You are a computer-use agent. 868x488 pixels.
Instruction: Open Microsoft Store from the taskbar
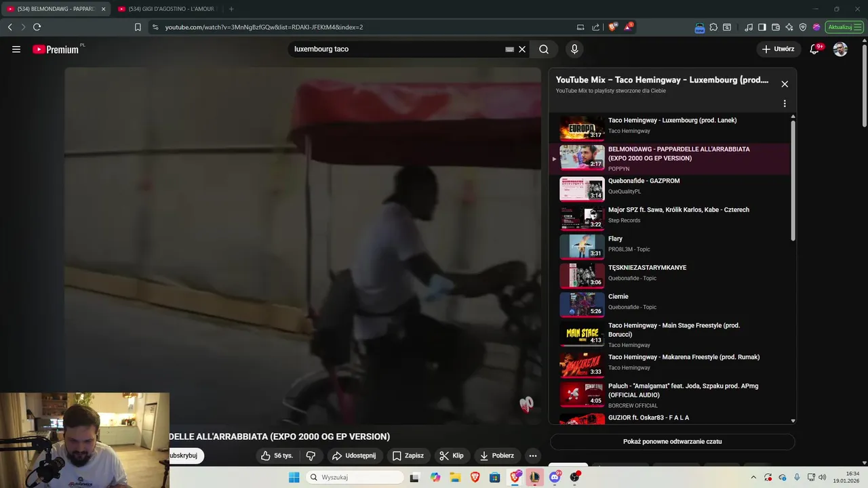coord(494,477)
